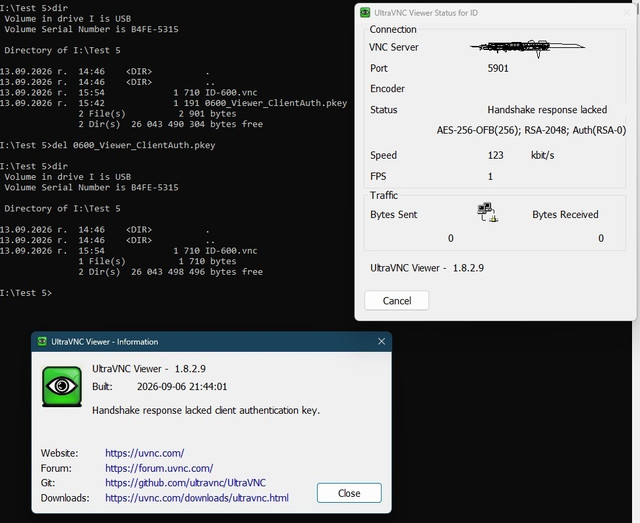Click the port value 5901

tap(498, 68)
